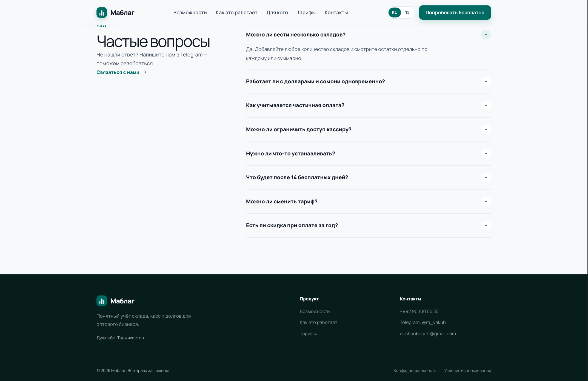
Task: Click question text Работает ли с долларами и сомони одновременно?
Action: click(x=315, y=81)
